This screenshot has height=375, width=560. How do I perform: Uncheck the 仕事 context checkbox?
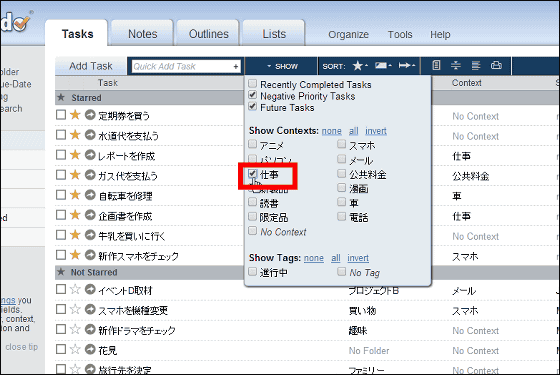[252, 174]
